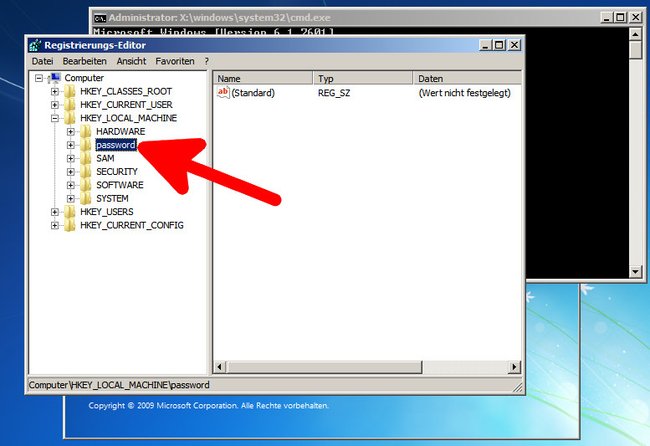Open the Ansicht menu
The width and height of the screenshot is (650, 446).
131,61
